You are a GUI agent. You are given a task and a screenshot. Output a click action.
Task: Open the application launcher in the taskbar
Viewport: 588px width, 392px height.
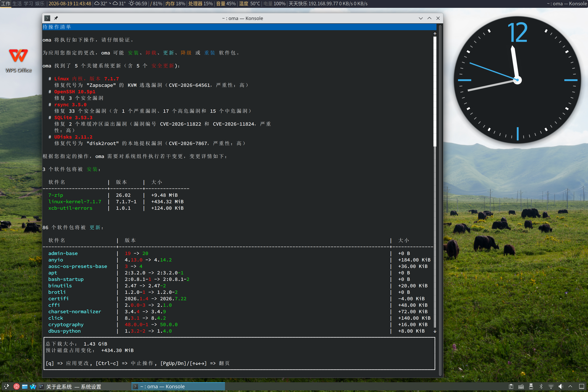(x=6, y=386)
